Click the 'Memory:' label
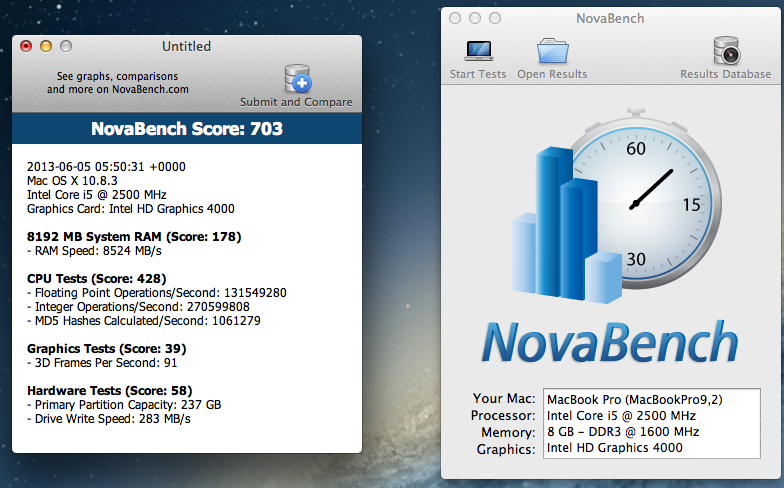 (508, 432)
